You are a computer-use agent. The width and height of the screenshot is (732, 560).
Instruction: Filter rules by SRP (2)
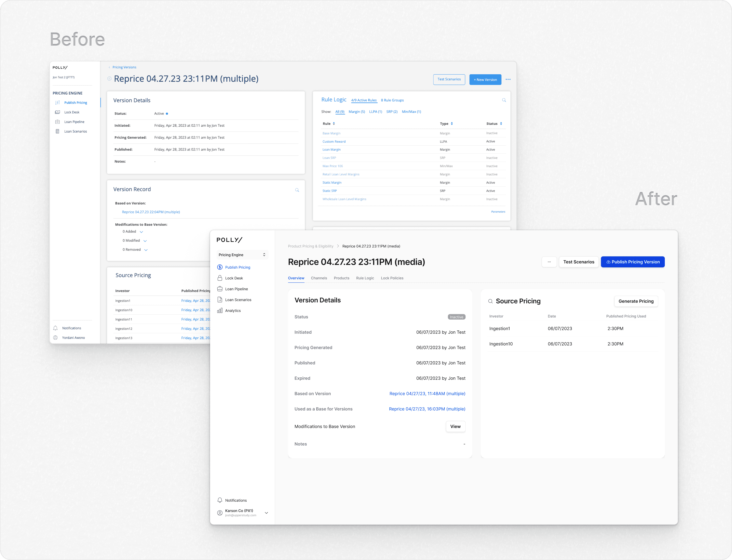point(392,112)
